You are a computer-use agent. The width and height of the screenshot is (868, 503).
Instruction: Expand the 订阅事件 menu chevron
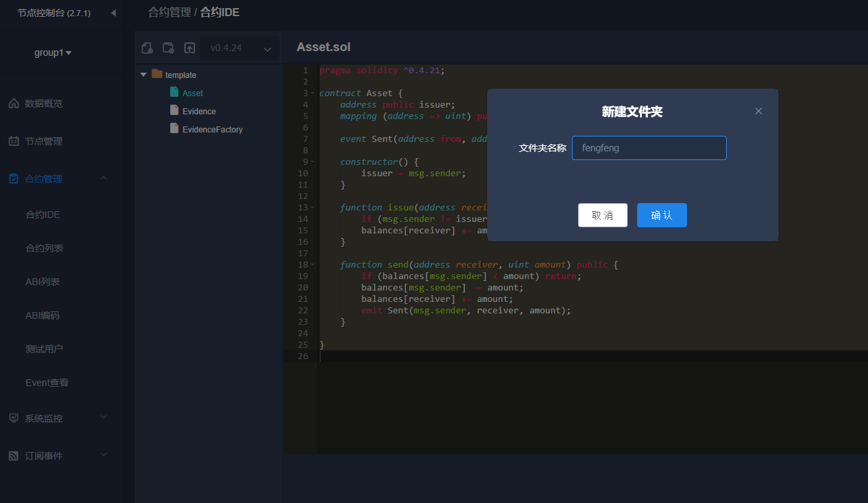tap(104, 455)
